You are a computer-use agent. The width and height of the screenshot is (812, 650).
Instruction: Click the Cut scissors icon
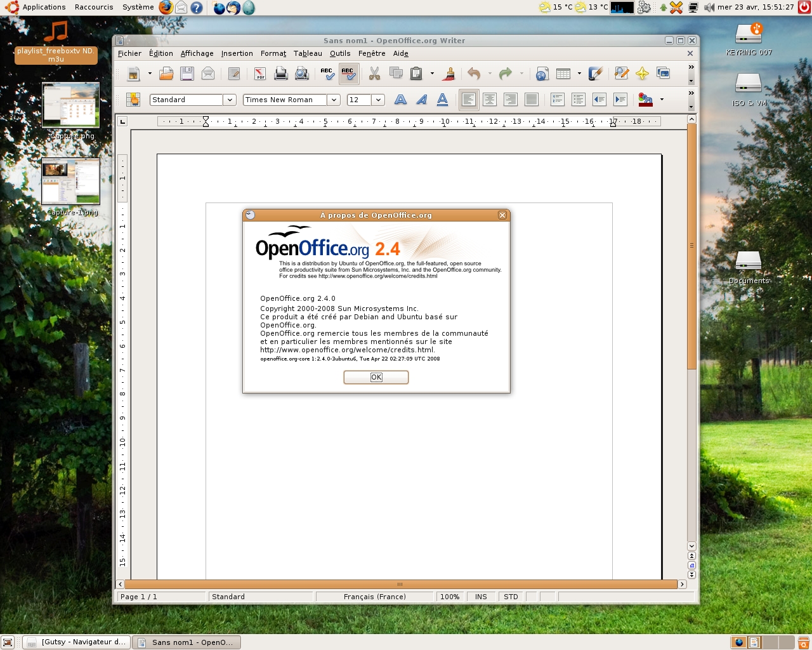pos(374,74)
